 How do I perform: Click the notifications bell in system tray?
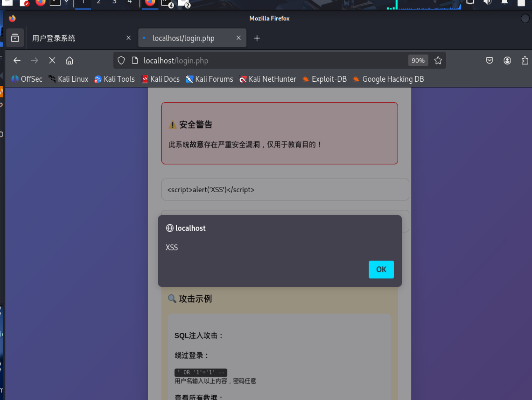coord(504,2)
